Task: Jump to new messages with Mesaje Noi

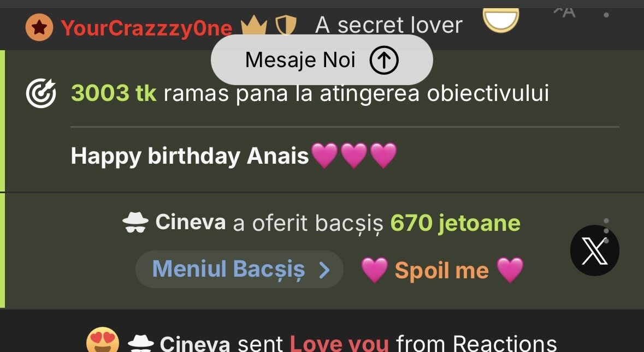Action: [300, 60]
